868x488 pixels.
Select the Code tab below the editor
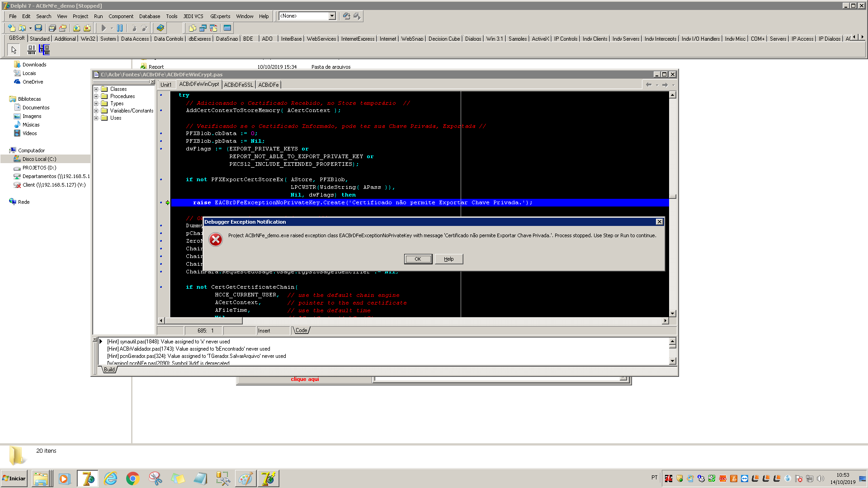(302, 330)
